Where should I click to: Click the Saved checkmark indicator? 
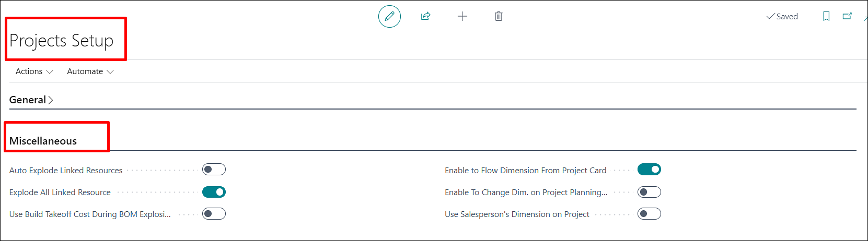point(782,17)
